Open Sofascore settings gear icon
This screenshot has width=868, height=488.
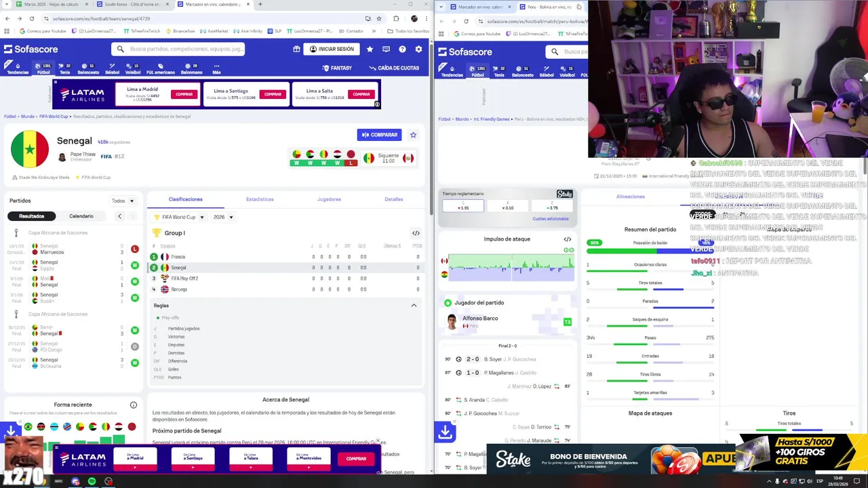click(418, 49)
